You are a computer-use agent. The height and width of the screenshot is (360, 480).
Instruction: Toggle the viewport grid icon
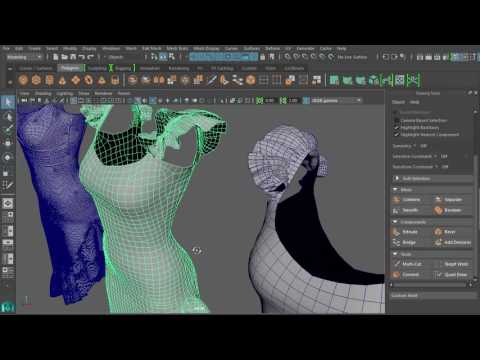(74, 100)
